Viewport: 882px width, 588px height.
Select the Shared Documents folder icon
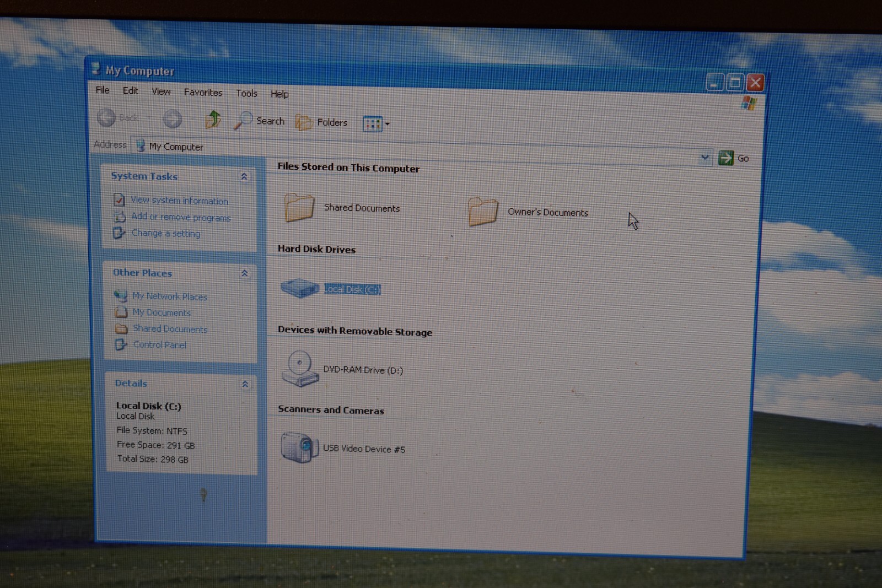[x=299, y=207]
